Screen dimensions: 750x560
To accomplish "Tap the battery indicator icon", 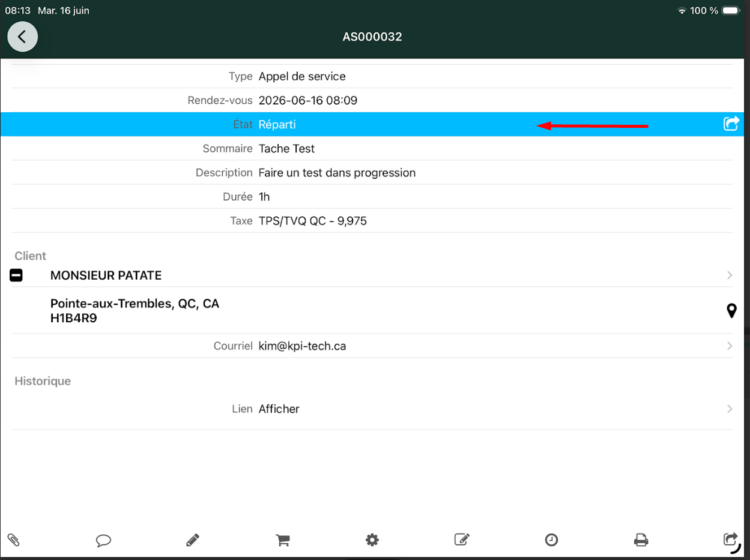I will 731,11.
